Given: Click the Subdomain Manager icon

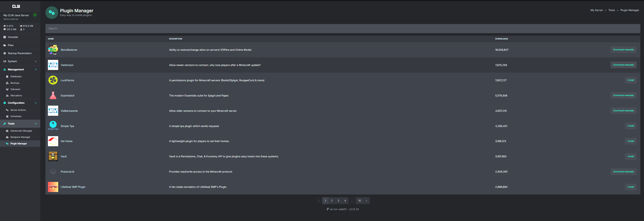Looking at the screenshot, I should (x=7, y=131).
